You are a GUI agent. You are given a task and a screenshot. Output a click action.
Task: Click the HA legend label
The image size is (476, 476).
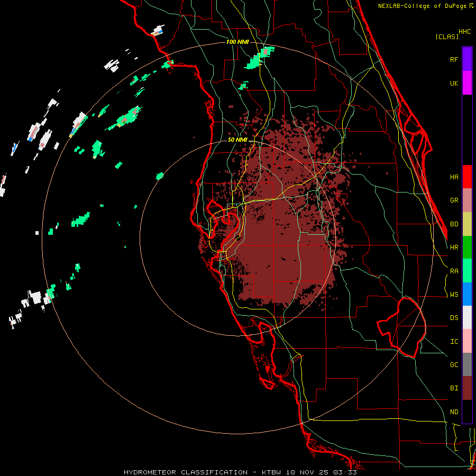[454, 177]
